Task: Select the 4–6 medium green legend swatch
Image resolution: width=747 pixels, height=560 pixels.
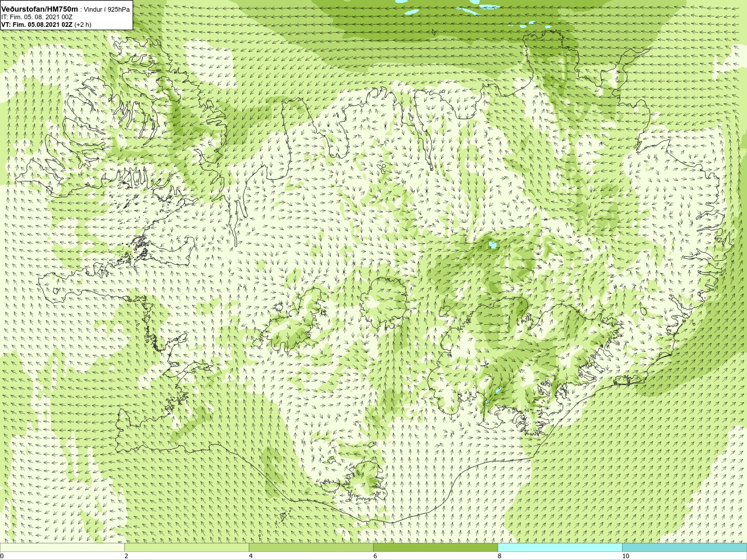Action: [311, 548]
